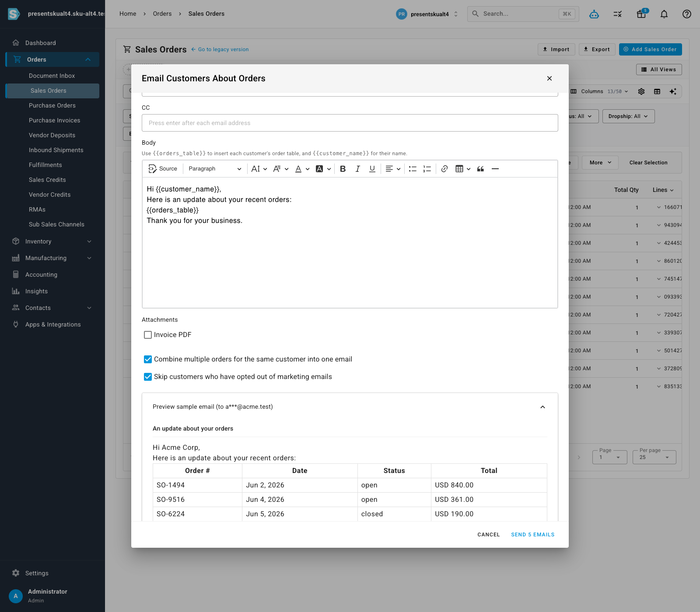Open the text alignment dropdown
700x612 pixels.
[393, 169]
